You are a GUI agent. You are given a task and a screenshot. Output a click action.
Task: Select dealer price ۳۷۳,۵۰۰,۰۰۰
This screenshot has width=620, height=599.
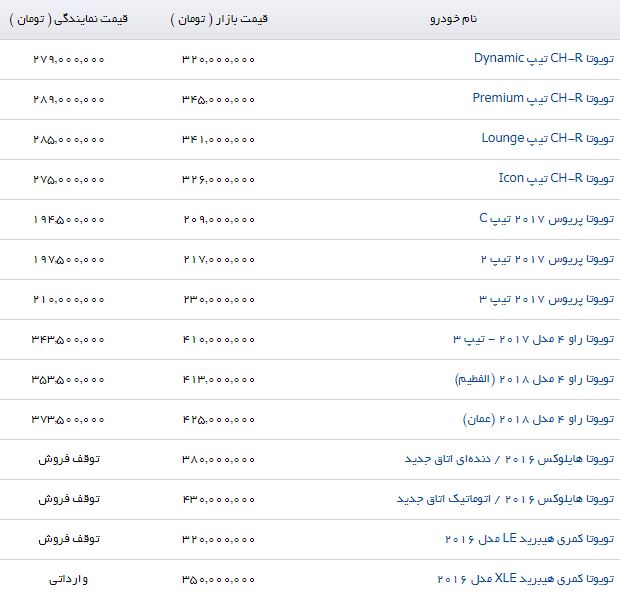click(68, 419)
